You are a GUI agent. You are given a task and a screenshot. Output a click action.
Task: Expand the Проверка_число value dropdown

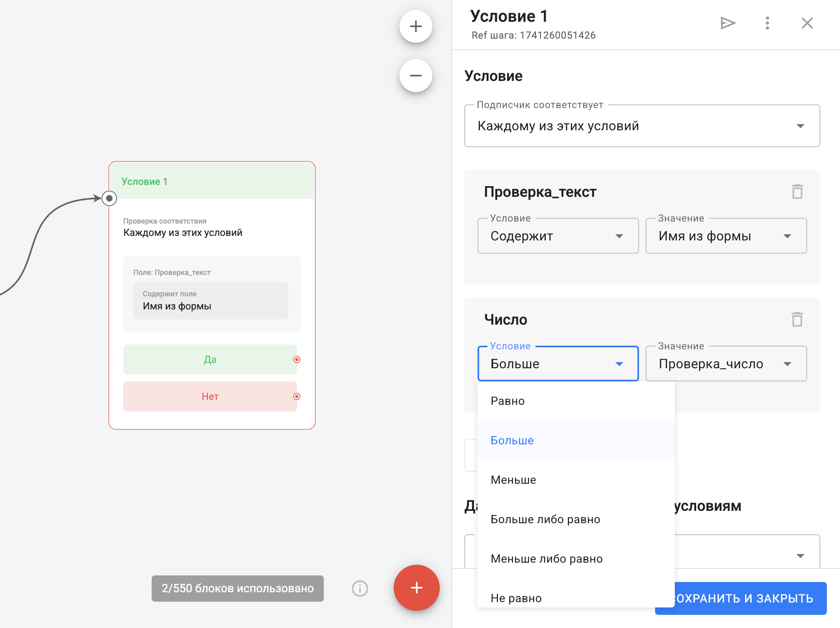tap(726, 364)
